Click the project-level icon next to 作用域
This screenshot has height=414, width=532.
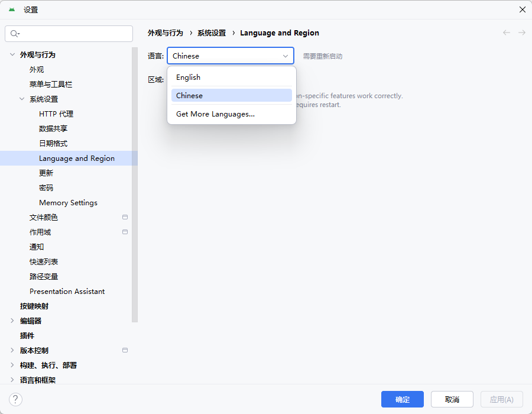125,232
